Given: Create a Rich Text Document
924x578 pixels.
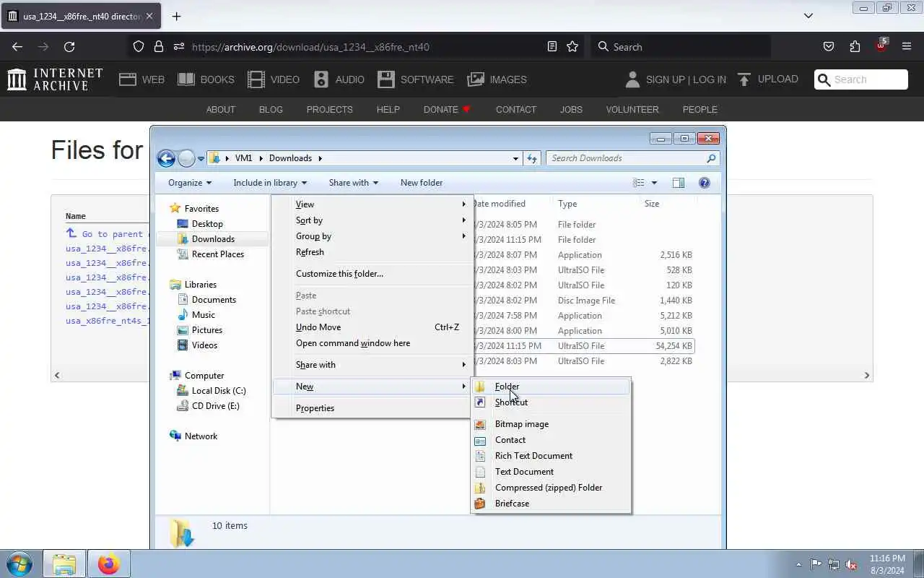Looking at the screenshot, I should pos(551,456).
